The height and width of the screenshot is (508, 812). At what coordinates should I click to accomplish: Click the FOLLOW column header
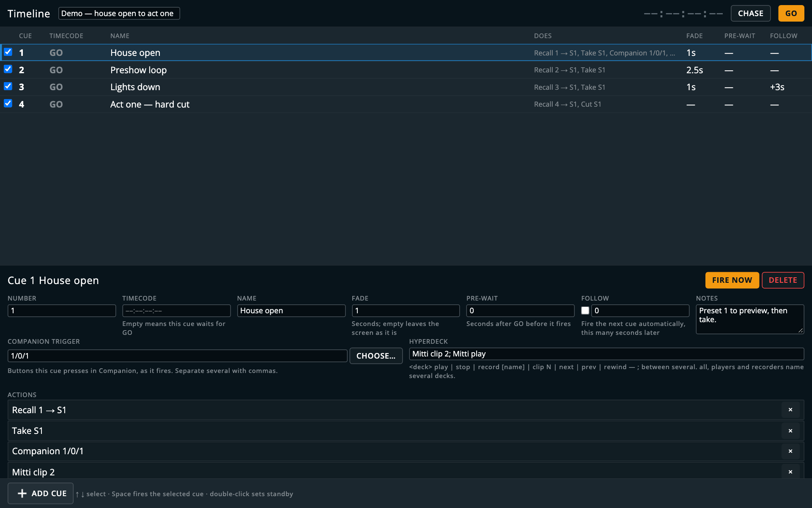tap(784, 36)
